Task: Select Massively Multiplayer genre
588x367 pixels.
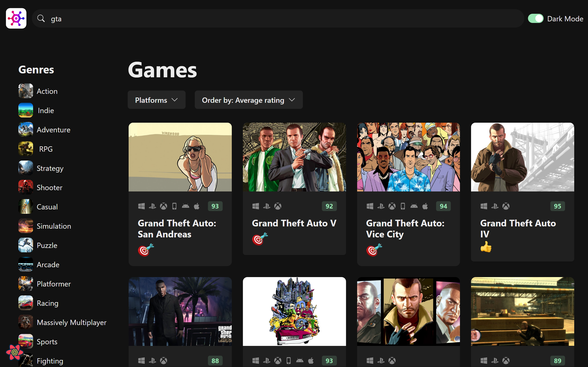Action: 71,322
